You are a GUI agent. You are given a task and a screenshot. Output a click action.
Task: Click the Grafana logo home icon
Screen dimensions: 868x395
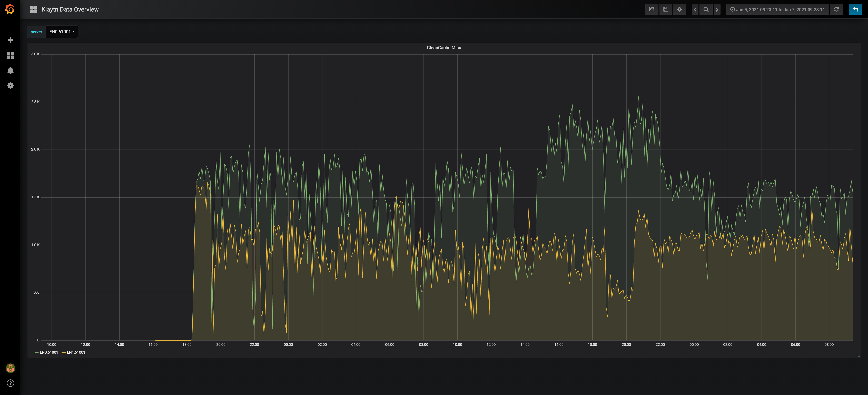click(10, 9)
